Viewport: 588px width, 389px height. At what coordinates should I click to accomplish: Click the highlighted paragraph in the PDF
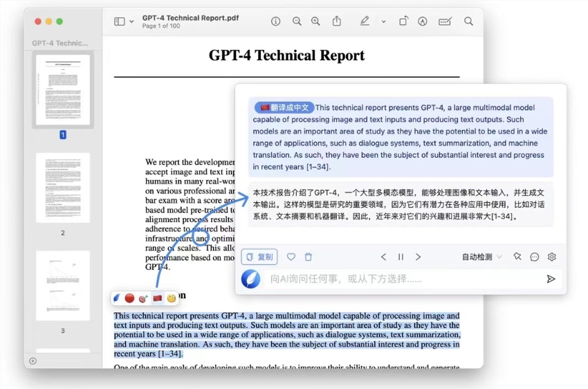[x=287, y=334]
